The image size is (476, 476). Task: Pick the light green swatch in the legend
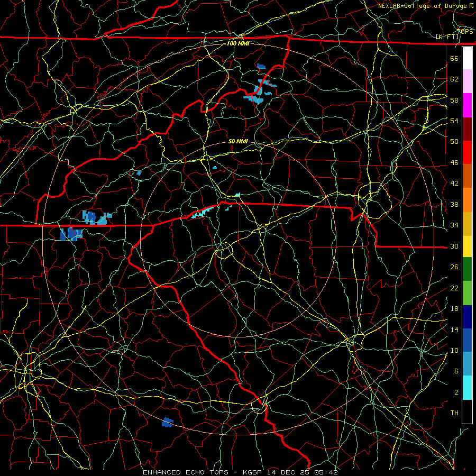pos(467,293)
